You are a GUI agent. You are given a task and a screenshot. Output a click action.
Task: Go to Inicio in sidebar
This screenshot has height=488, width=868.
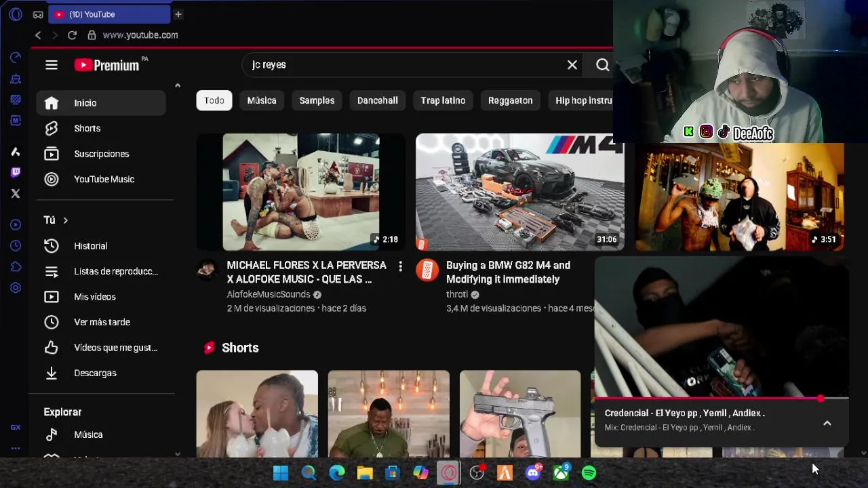(x=101, y=103)
